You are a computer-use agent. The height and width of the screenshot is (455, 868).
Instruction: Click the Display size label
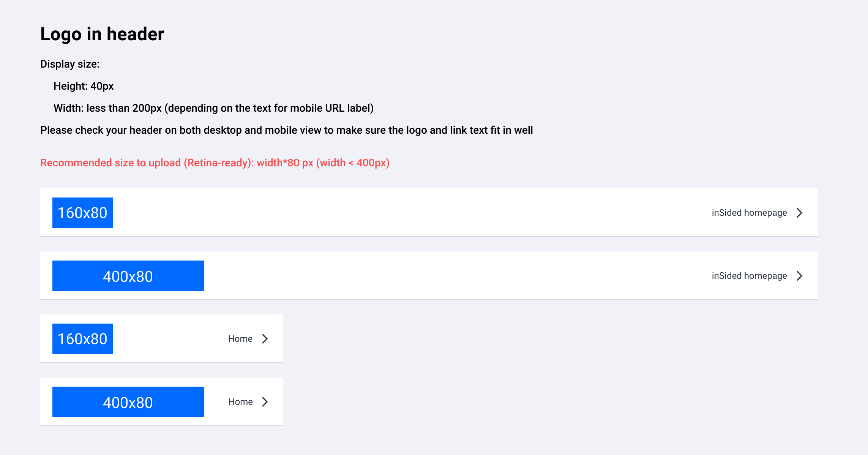[70, 64]
